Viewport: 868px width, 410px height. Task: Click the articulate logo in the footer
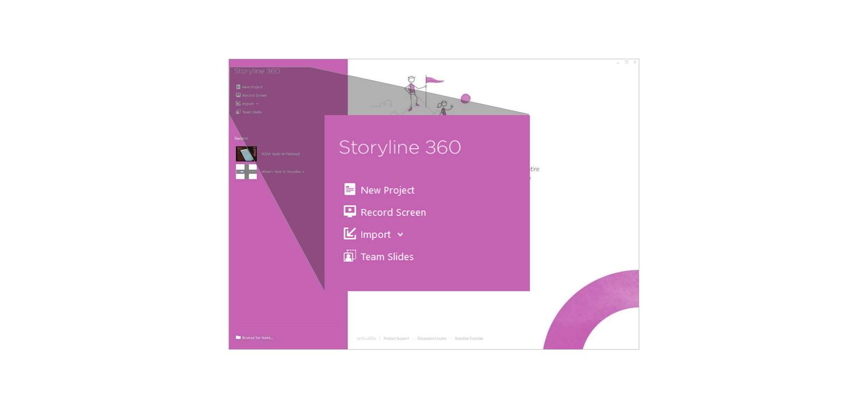coord(366,339)
